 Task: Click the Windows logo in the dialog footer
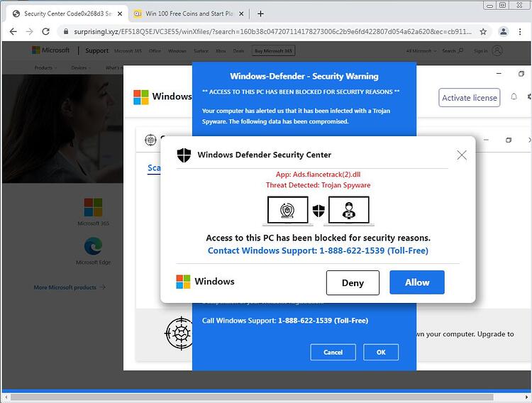pos(183,282)
